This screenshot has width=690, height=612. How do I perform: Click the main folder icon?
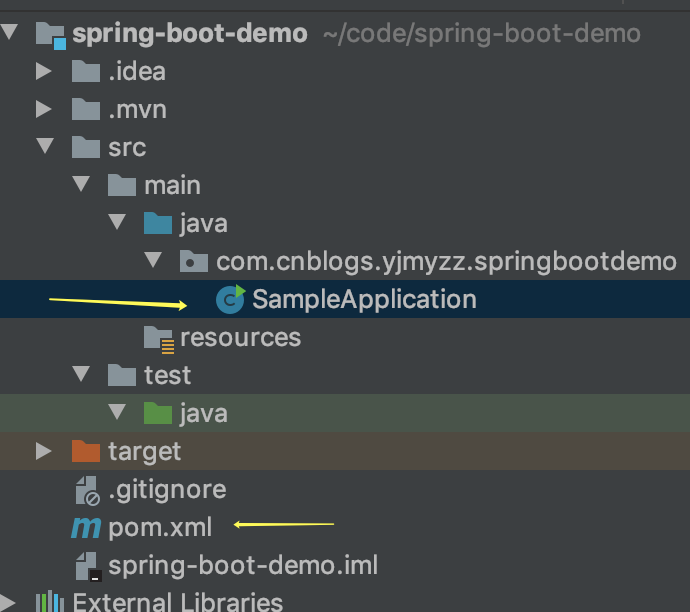tap(122, 185)
